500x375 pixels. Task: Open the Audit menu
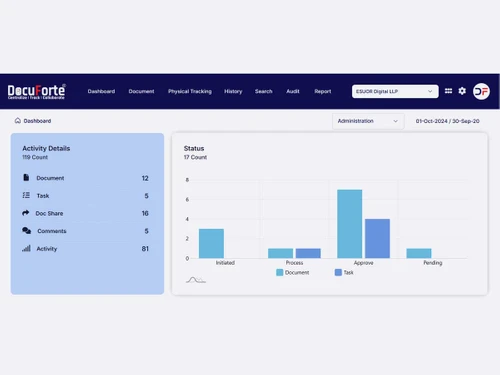[x=293, y=91]
